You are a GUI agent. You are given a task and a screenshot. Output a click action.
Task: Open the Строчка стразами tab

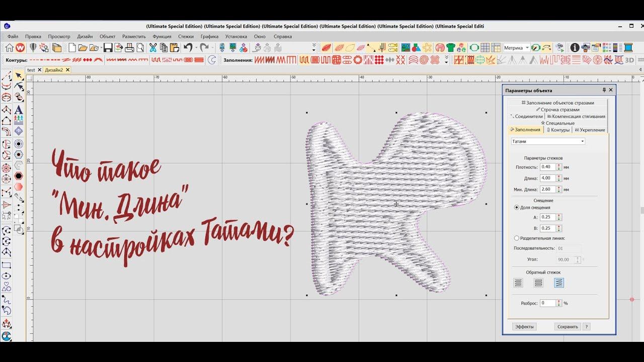tap(557, 110)
